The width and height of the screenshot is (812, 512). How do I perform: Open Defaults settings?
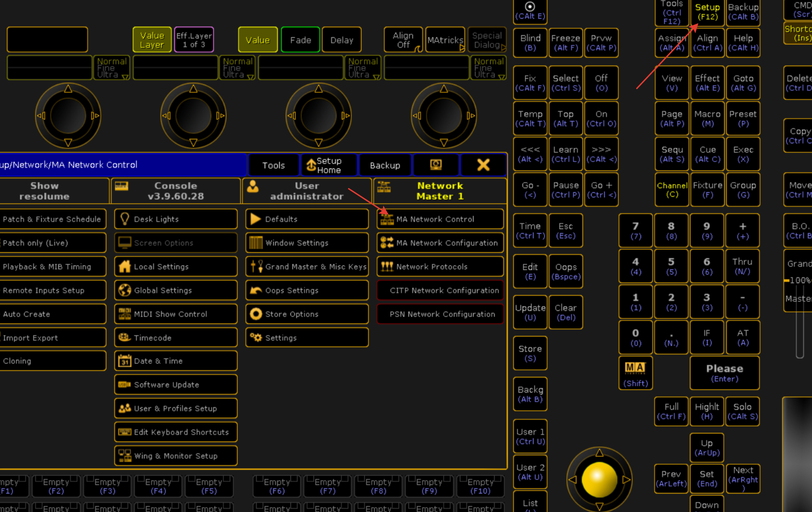point(307,219)
